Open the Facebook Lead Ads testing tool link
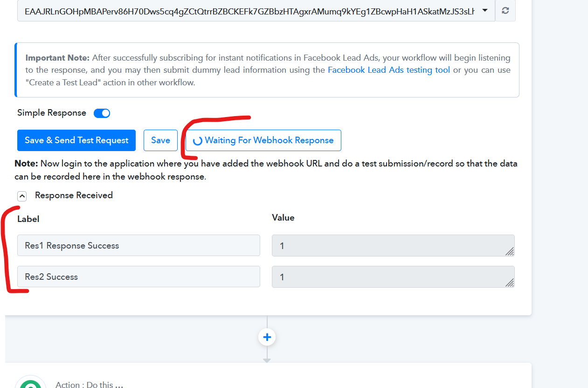588x388 pixels. (x=389, y=70)
